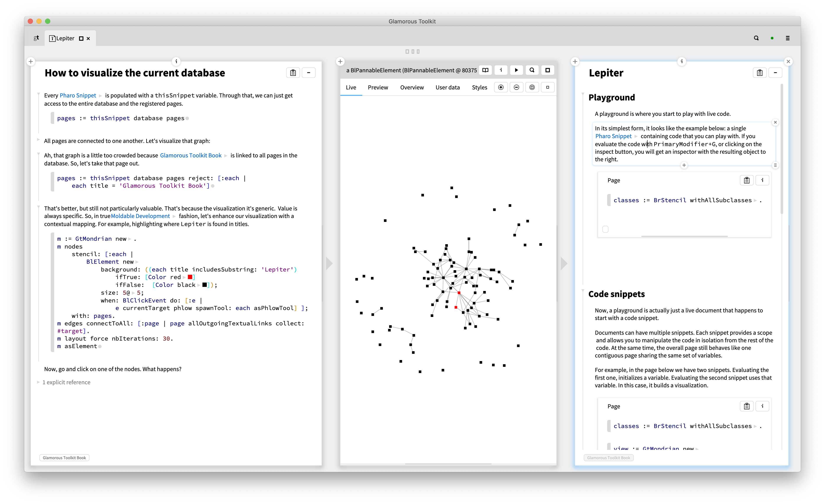The width and height of the screenshot is (825, 504).
Task: Add a new snippet below the focused paragraph
Action: [684, 165]
